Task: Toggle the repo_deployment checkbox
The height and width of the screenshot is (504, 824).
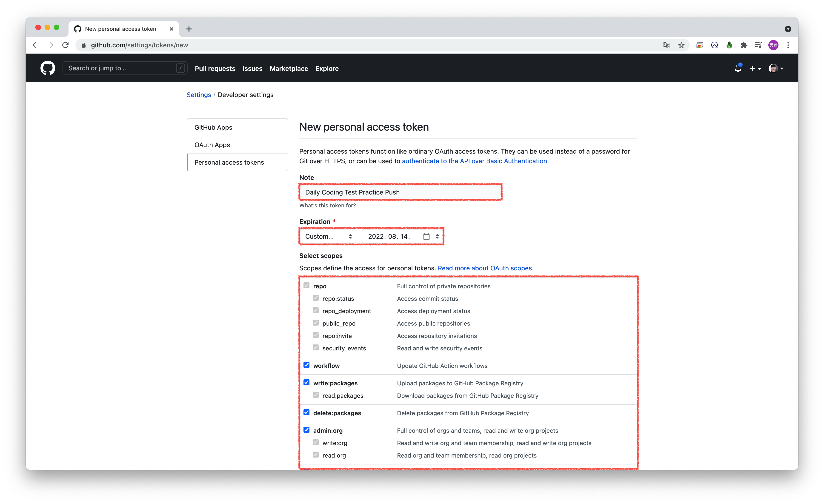Action: 315,310
